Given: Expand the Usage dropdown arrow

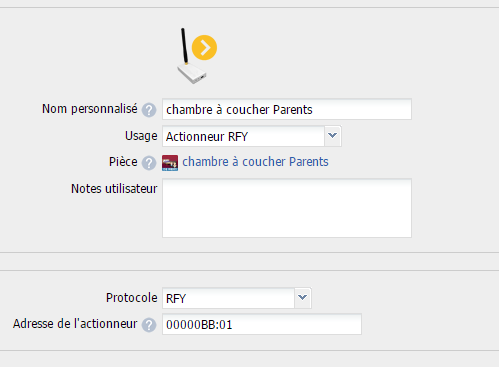Looking at the screenshot, I should [x=332, y=136].
